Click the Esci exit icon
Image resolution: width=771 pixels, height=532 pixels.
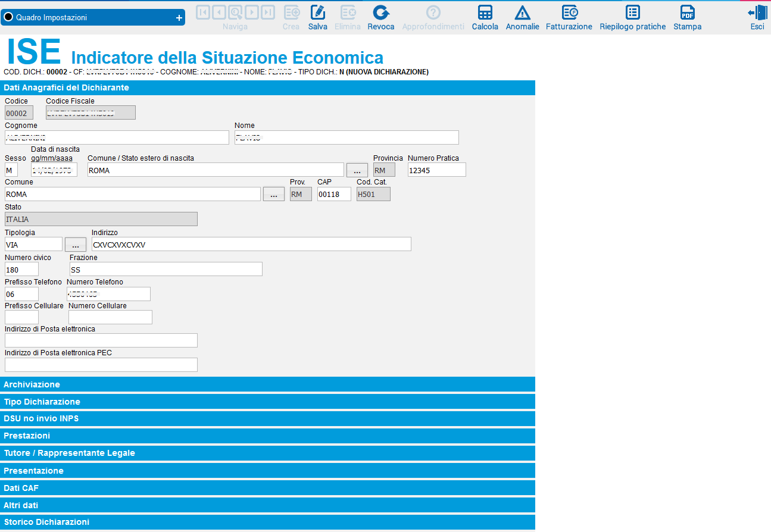(757, 12)
